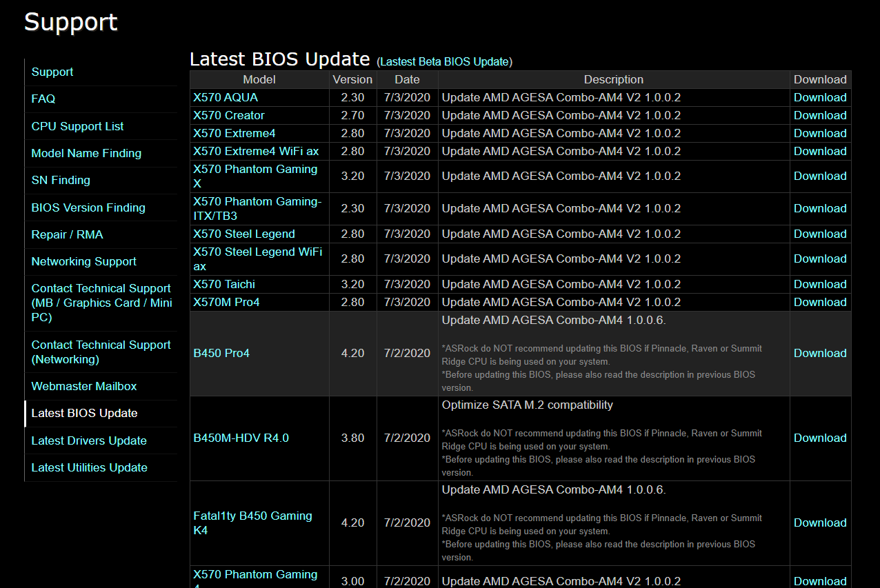Open X570 Steel Legend WiFi ax link
Image resolution: width=880 pixels, height=588 pixels.
point(258,258)
